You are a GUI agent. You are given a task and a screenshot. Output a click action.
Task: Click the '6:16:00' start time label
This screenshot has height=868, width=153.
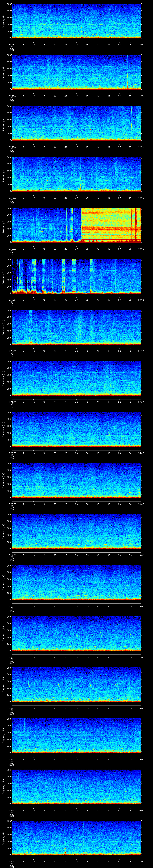click(x=12, y=146)
